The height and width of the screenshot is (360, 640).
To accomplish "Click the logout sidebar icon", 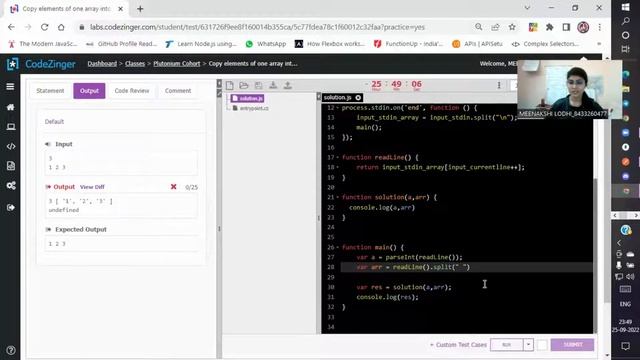I will [x=11, y=207].
